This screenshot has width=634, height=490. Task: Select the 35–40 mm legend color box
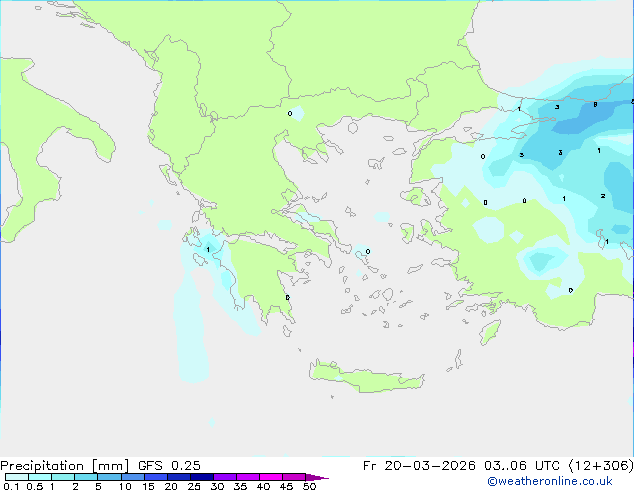point(248,477)
